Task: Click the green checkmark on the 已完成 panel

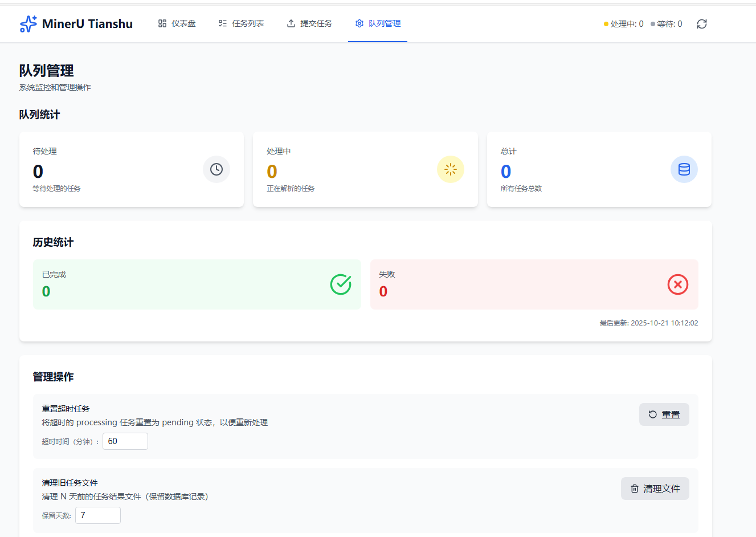Action: pyautogui.click(x=340, y=284)
